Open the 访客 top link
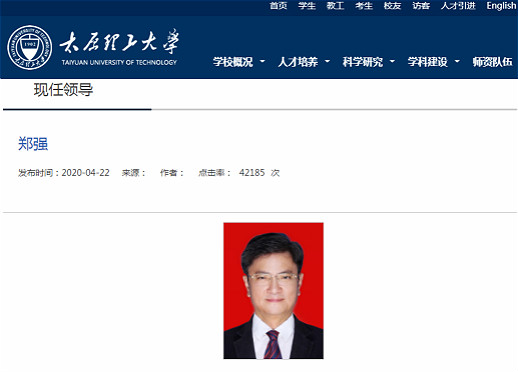Viewport: 518px width, 372px height. pos(421,6)
